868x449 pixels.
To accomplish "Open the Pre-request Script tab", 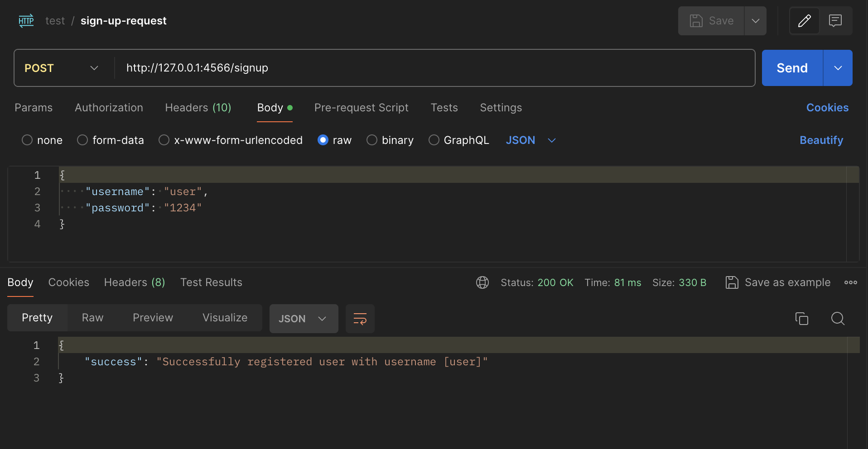I will (x=361, y=108).
